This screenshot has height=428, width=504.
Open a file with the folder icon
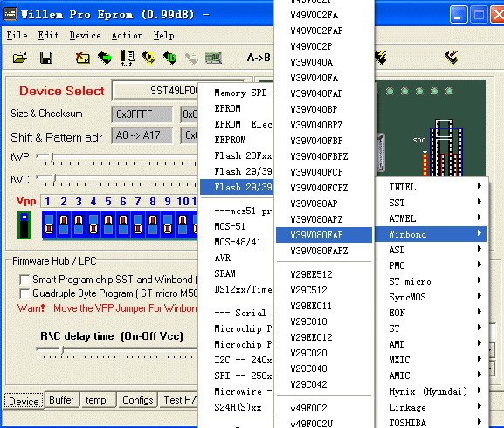(20, 58)
